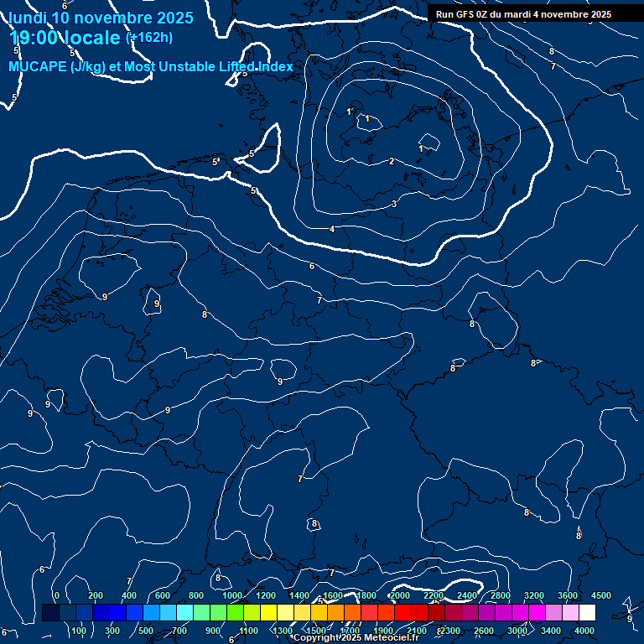Select the bright yellow legend swatch
The width and height of the screenshot is (644, 644).
click(x=268, y=612)
